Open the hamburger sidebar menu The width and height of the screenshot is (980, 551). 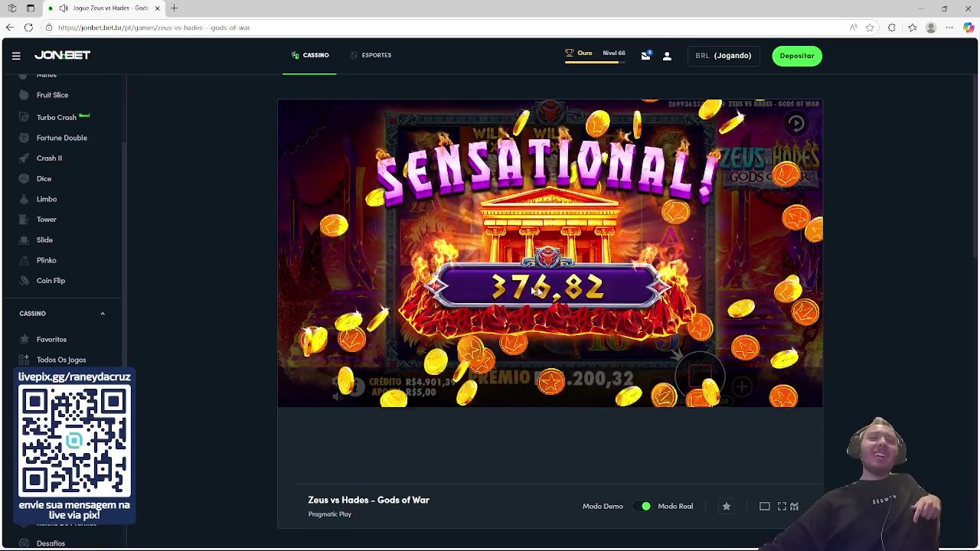pyautogui.click(x=16, y=55)
